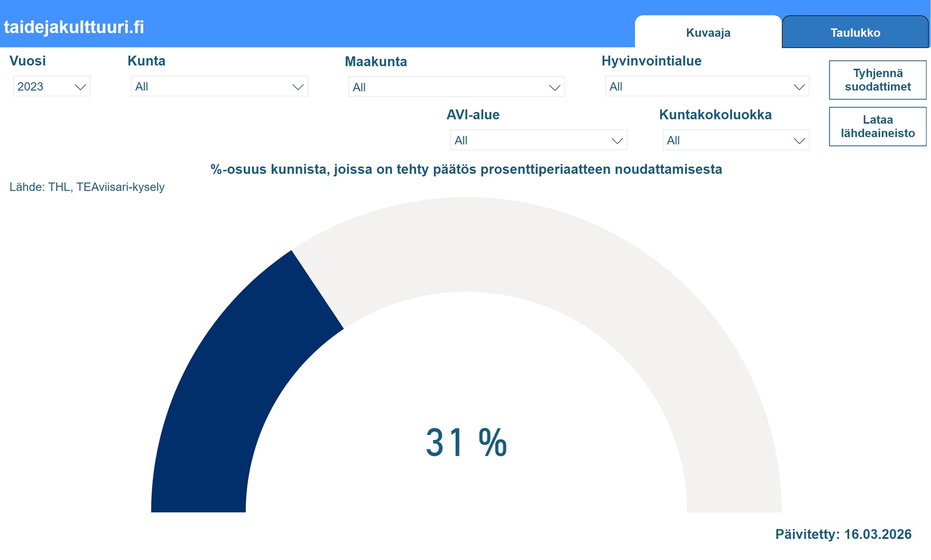Click the 31 % gauge value
Image resolution: width=931 pixels, height=560 pixels.
point(466,443)
